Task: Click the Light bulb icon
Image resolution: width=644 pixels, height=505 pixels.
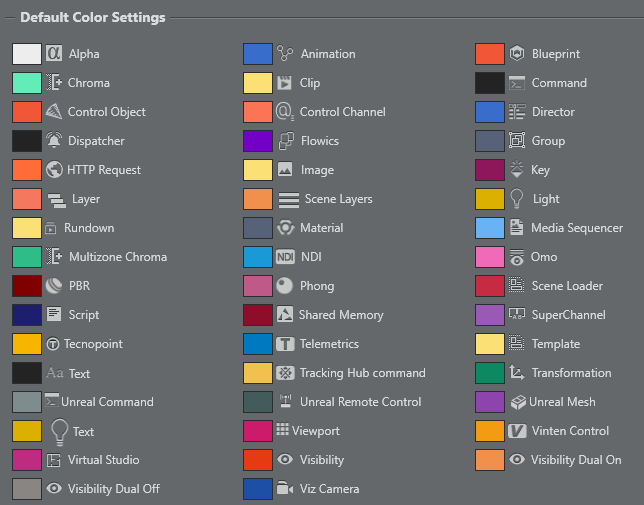Action: pos(517,199)
